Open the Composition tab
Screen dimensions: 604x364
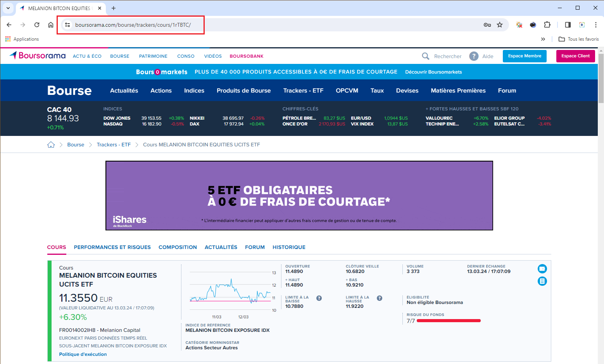coord(178,247)
